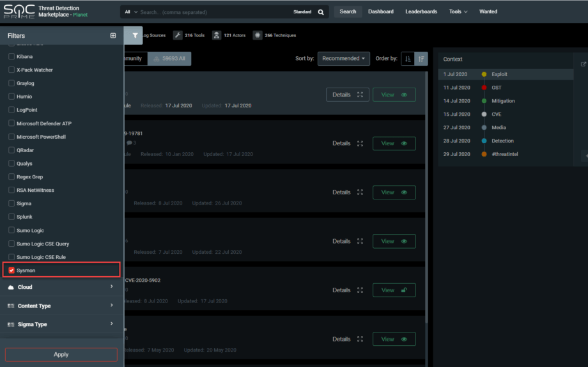
Task: Click the SOC Prime logo
Action: click(19, 12)
